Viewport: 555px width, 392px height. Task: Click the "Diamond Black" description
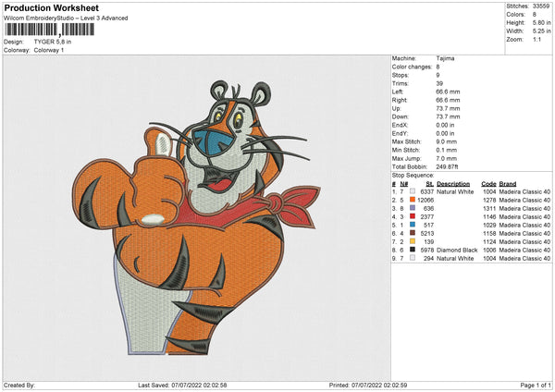point(457,250)
